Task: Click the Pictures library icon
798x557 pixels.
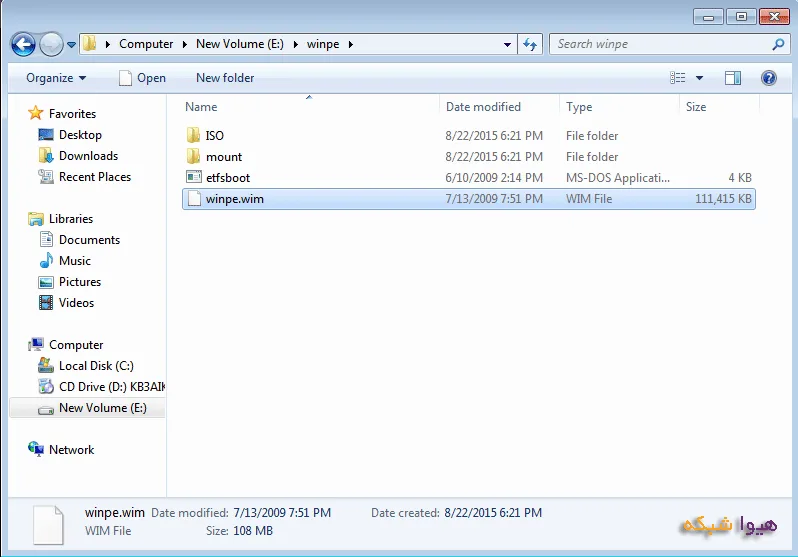Action: click(46, 282)
